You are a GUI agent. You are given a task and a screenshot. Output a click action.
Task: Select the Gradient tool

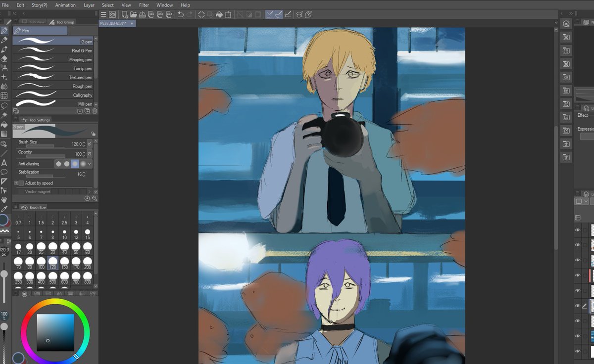pos(4,134)
